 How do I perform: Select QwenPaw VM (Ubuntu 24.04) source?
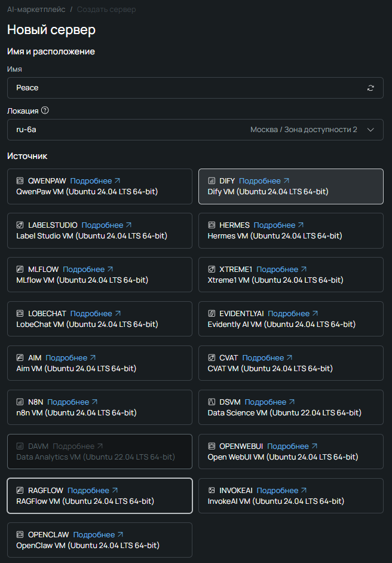coord(100,186)
